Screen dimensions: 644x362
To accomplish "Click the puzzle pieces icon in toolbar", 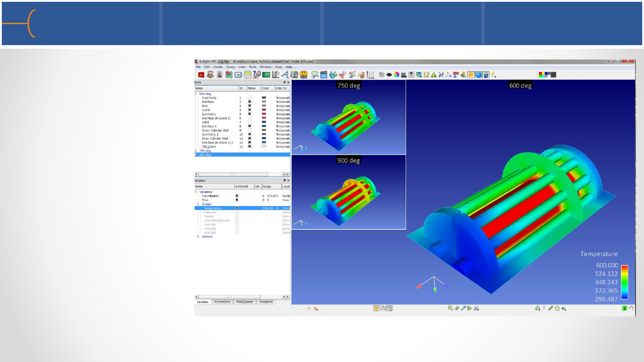I will 229,75.
